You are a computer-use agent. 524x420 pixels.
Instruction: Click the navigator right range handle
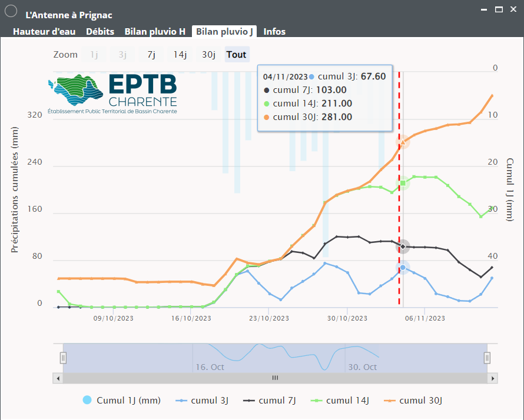pos(487,358)
